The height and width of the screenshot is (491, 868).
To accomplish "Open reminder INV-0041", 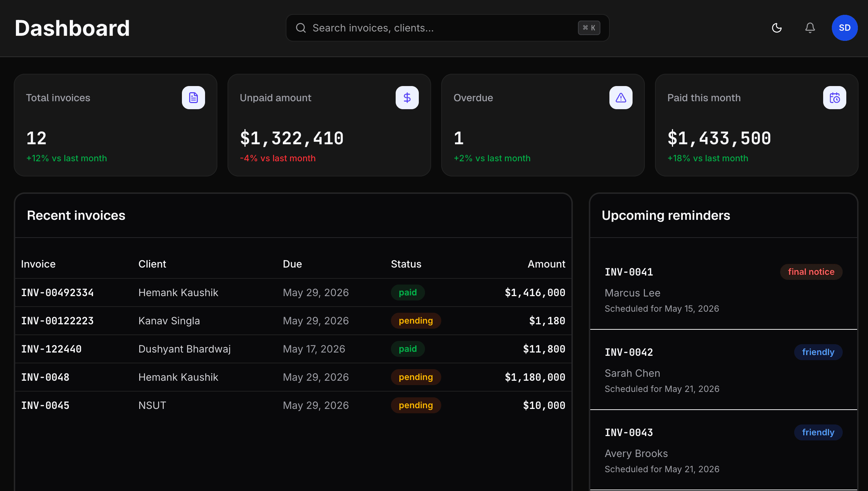I will click(x=629, y=272).
